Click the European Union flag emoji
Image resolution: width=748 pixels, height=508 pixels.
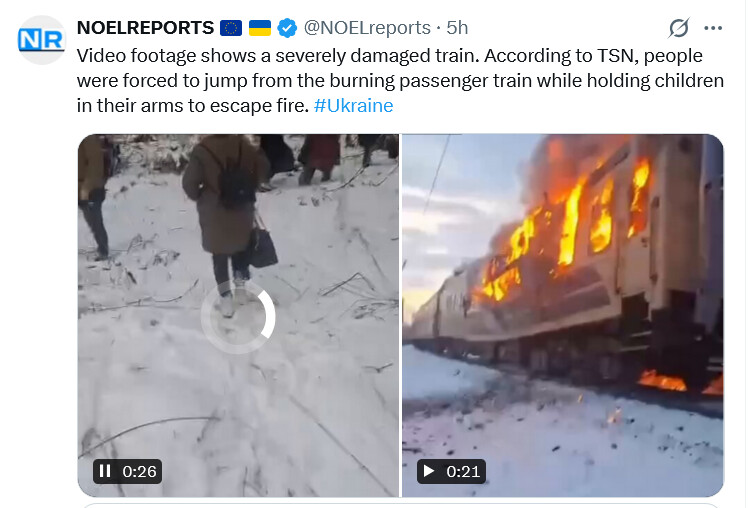click(231, 28)
